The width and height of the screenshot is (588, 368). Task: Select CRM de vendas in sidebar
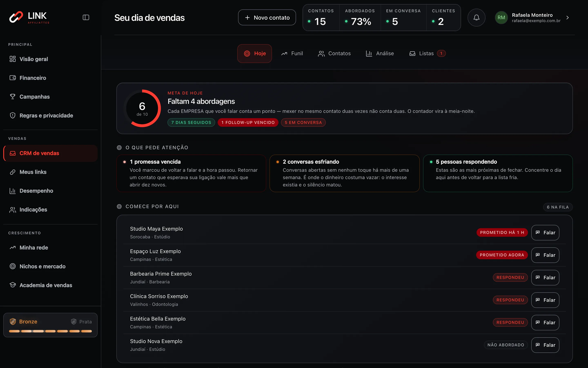(x=51, y=153)
